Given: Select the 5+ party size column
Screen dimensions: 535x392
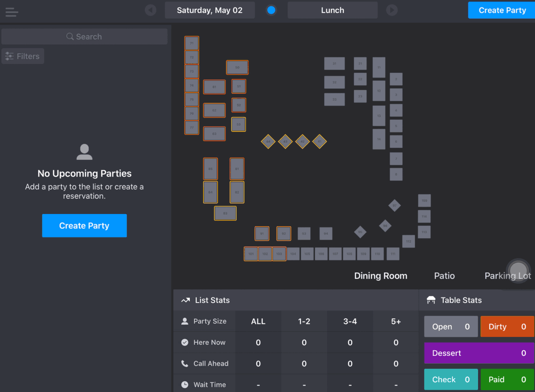Looking at the screenshot, I should pyautogui.click(x=396, y=322).
